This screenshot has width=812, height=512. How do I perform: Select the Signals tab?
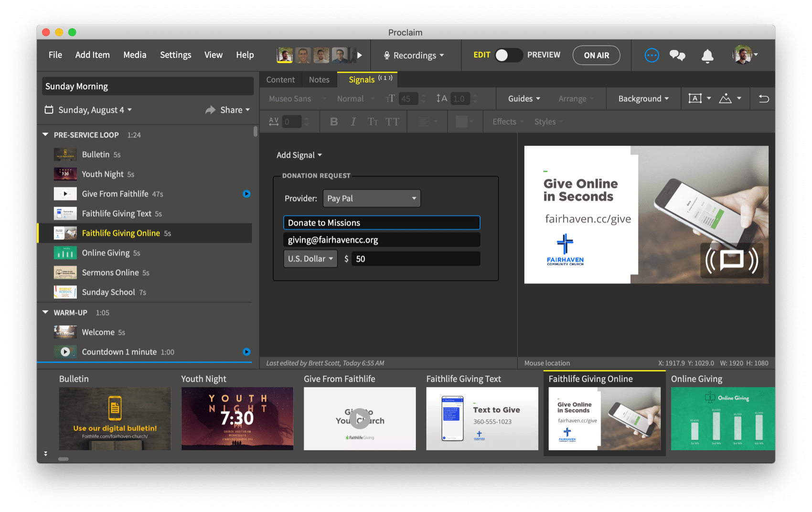[367, 79]
